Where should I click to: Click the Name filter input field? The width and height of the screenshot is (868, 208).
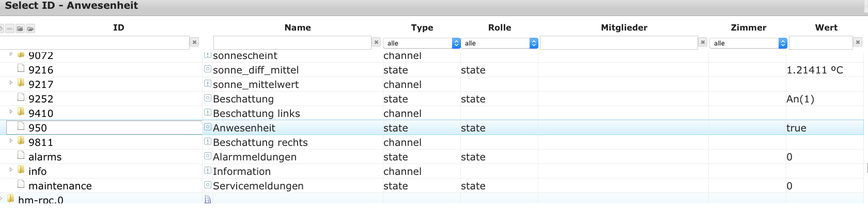[x=292, y=42]
